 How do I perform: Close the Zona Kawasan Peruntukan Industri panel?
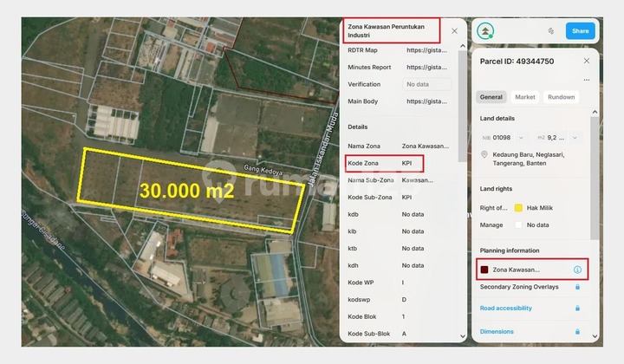454,31
